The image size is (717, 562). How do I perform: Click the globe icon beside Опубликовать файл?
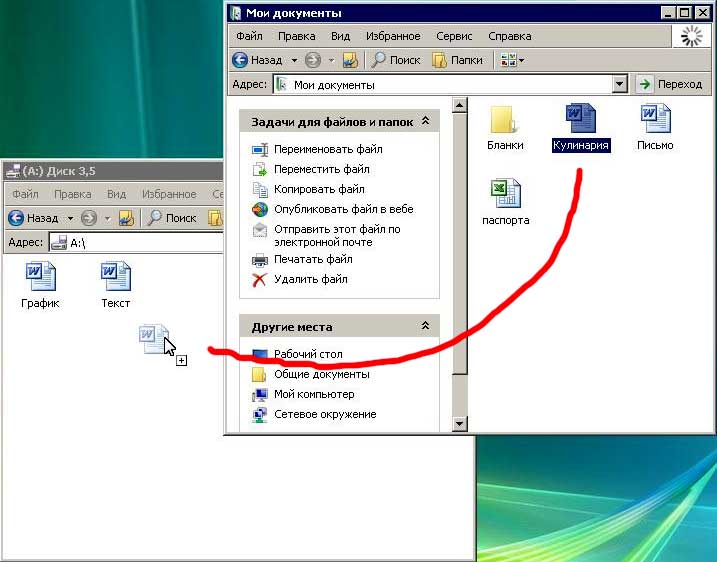(260, 209)
